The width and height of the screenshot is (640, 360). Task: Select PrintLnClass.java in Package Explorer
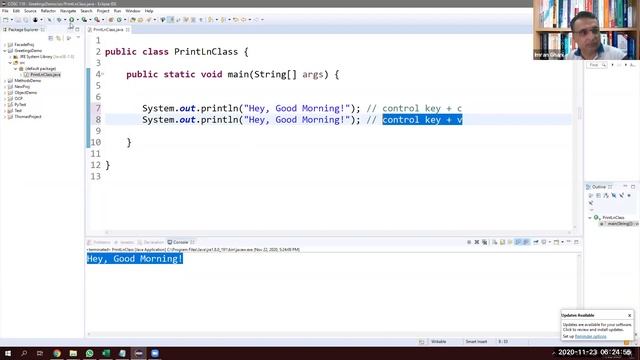45,75
